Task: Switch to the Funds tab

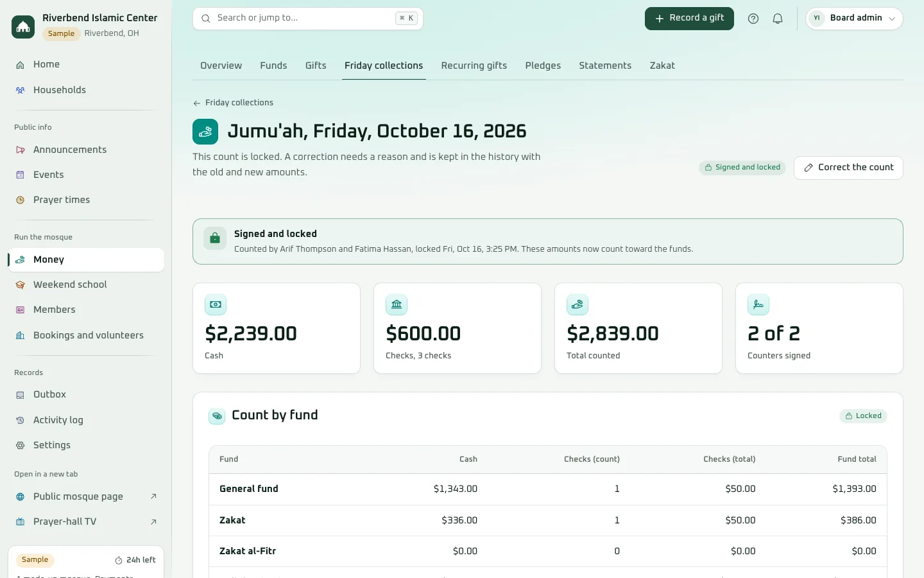Action: click(273, 66)
